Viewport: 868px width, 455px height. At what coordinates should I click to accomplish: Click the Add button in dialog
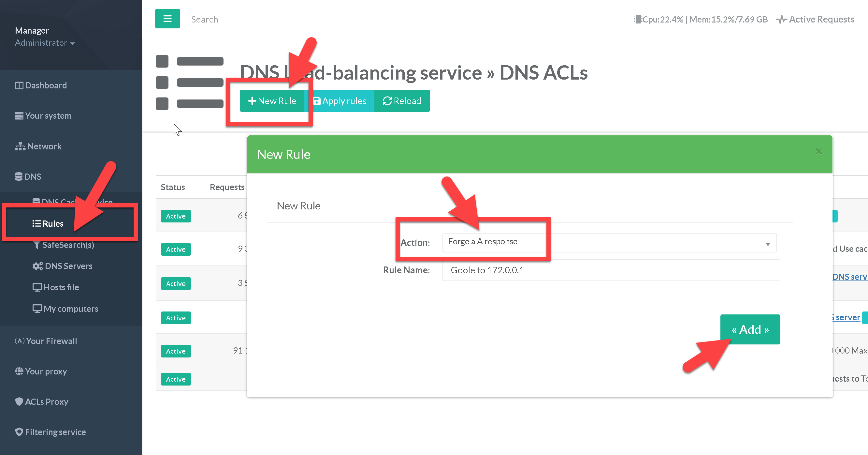click(750, 329)
